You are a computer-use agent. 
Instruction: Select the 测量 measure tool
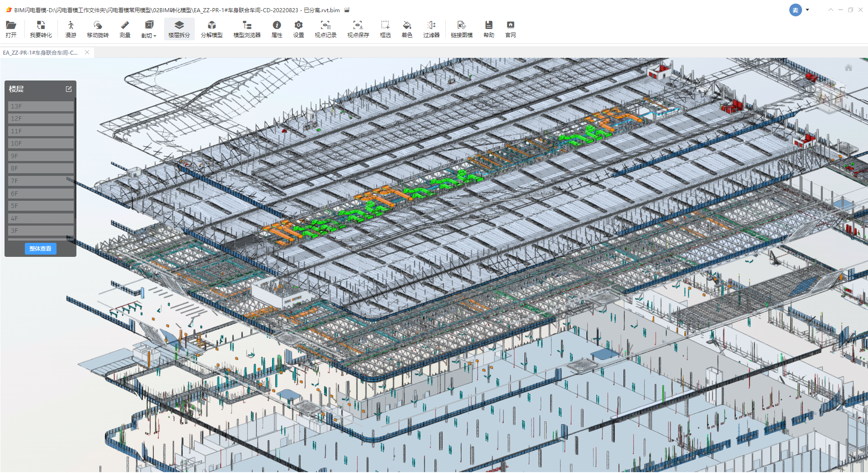(x=125, y=29)
